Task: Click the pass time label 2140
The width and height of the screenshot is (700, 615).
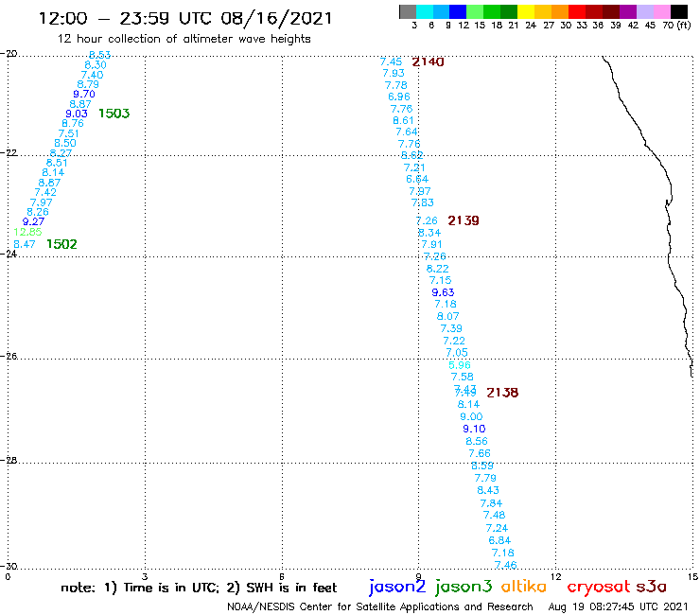Action: coord(429,61)
